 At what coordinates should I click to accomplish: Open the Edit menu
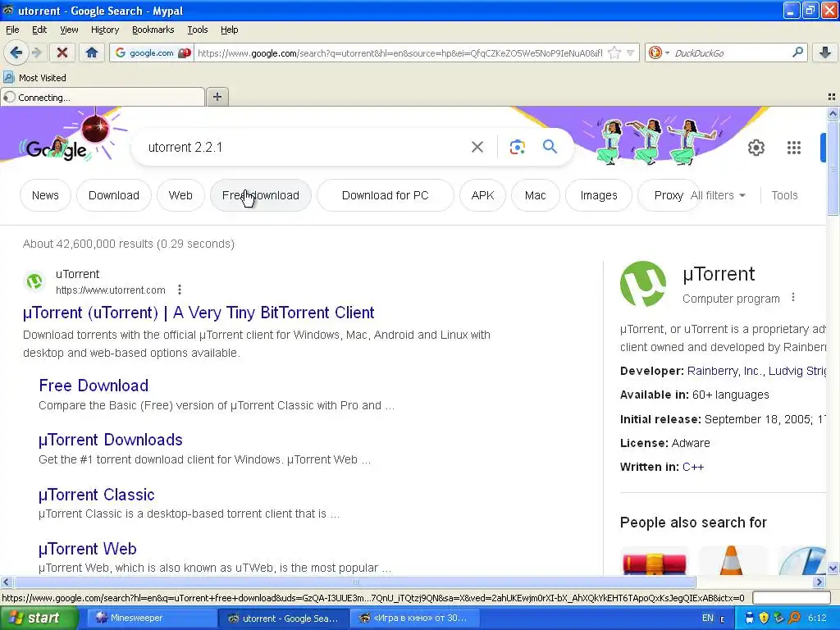[x=39, y=30]
